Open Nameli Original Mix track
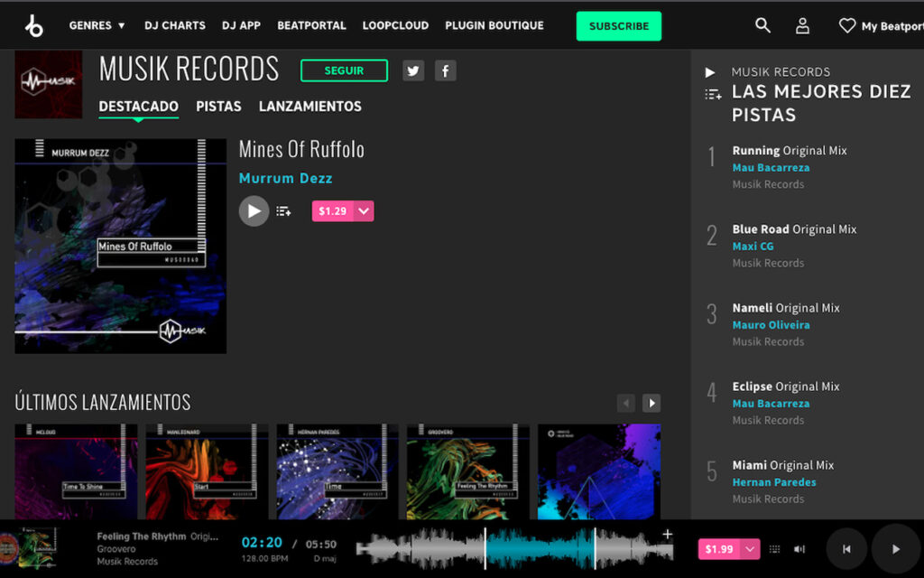This screenshot has height=578, width=924. click(x=786, y=308)
